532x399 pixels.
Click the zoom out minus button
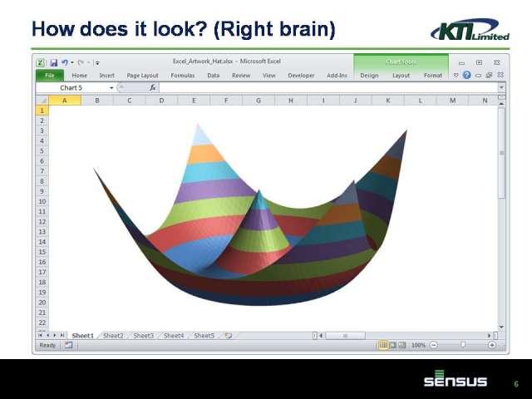[434, 345]
